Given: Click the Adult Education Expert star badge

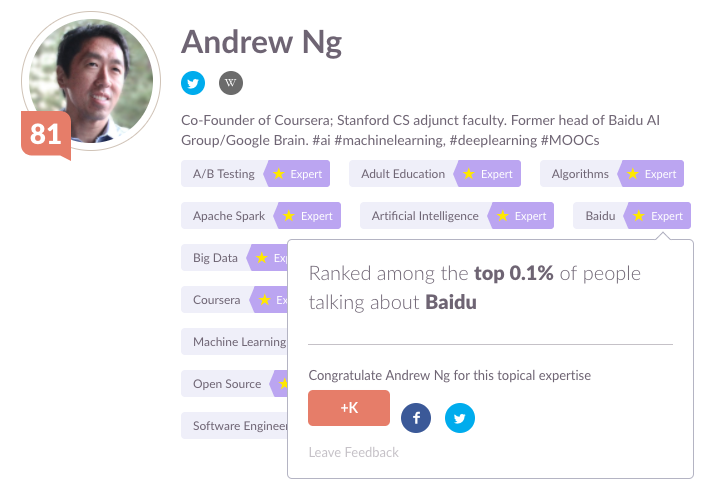Looking at the screenshot, I should (x=490, y=174).
